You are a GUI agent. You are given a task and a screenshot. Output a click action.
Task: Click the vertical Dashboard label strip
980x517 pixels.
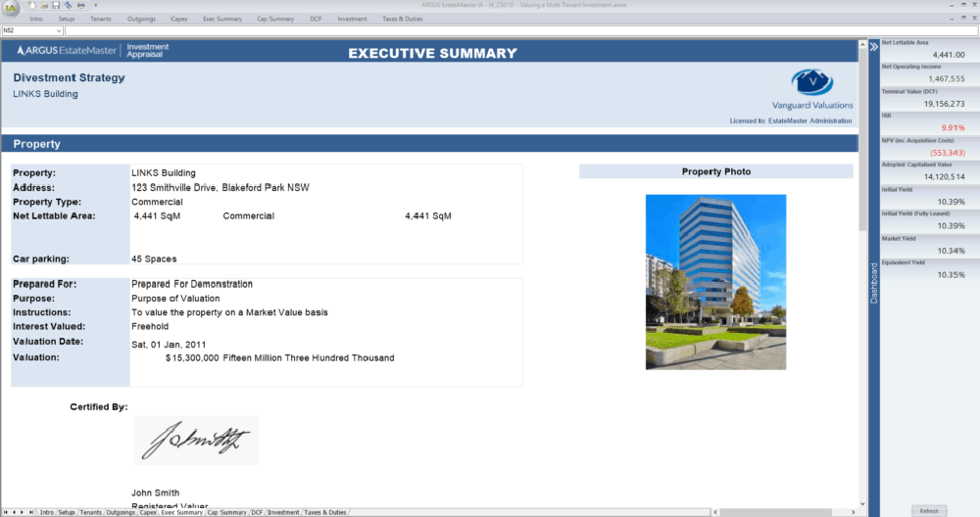[x=874, y=283]
